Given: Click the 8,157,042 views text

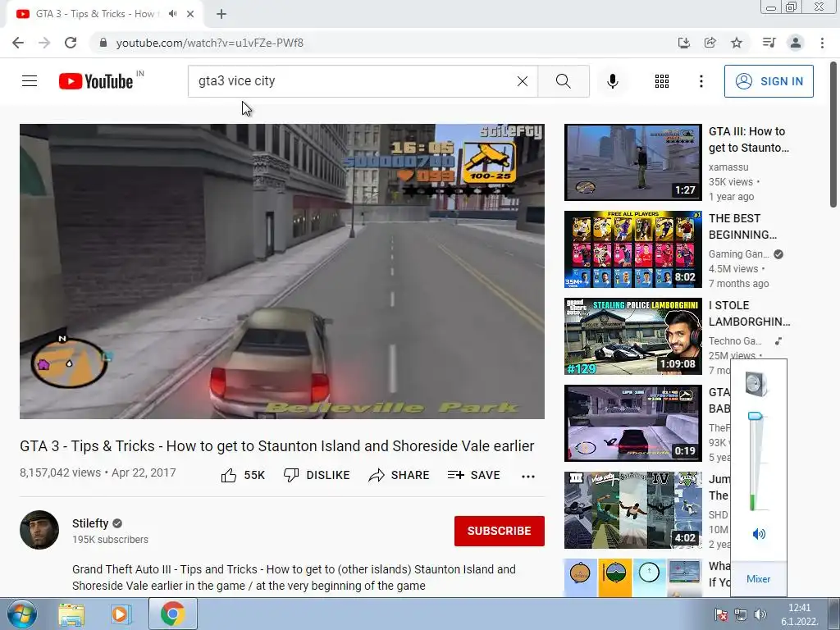Looking at the screenshot, I should click(60, 472).
